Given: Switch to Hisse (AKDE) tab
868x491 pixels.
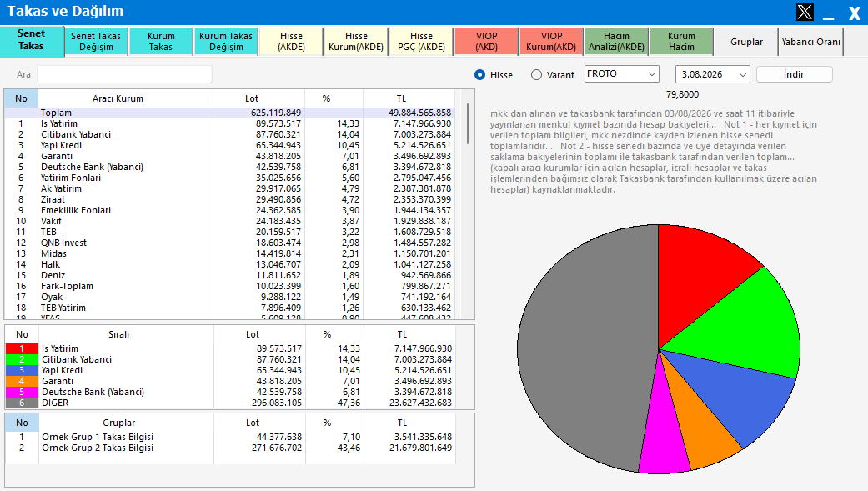Looking at the screenshot, I should point(291,42).
